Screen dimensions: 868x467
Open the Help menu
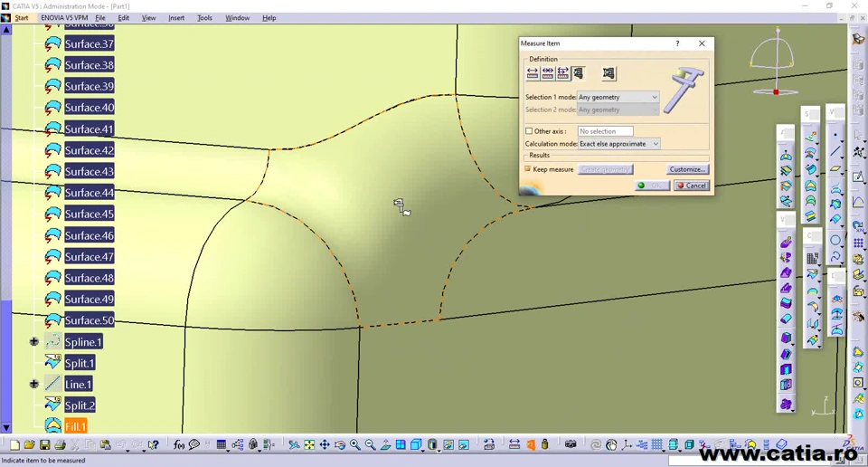[x=269, y=18]
